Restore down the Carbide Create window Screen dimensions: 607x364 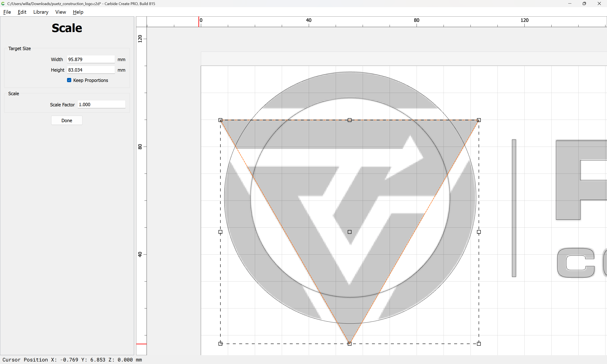tap(584, 4)
